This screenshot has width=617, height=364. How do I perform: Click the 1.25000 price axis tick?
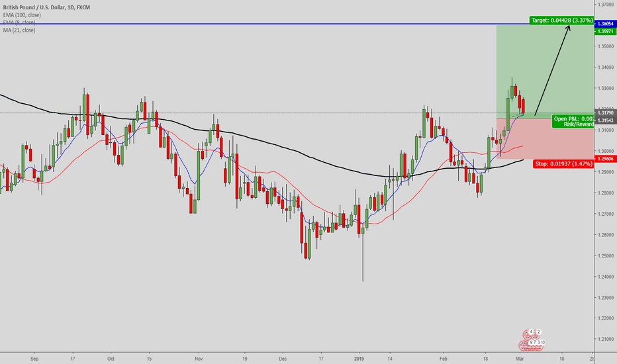pos(605,255)
